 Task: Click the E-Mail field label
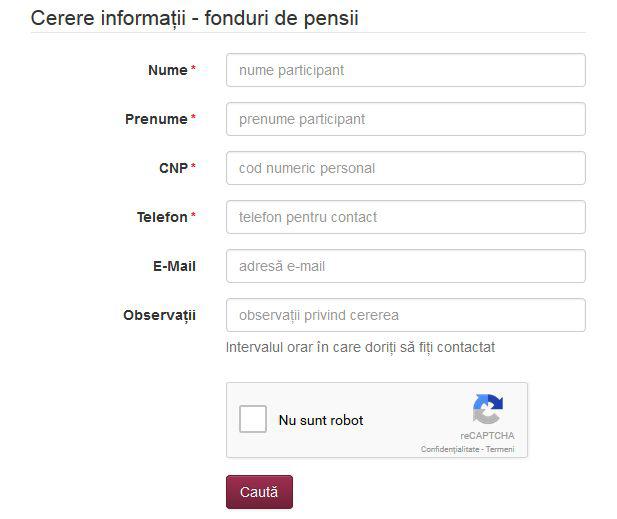[174, 266]
